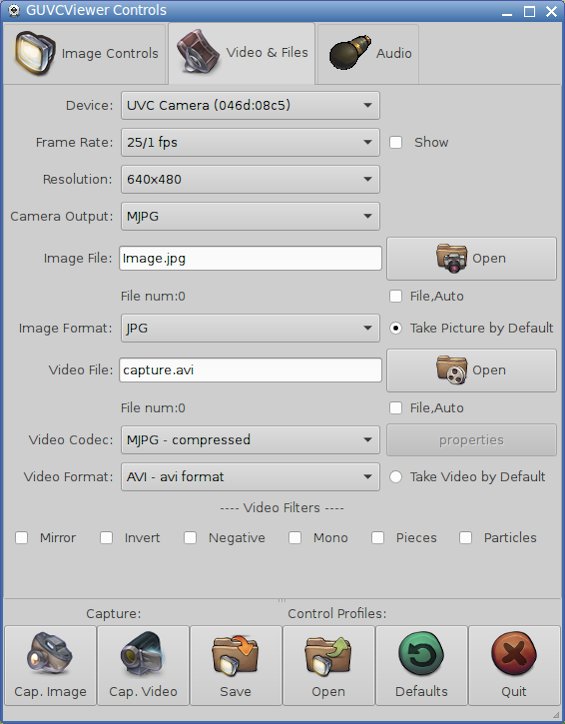
Task: Toggle the Mirror video filter
Action: click(x=21, y=537)
